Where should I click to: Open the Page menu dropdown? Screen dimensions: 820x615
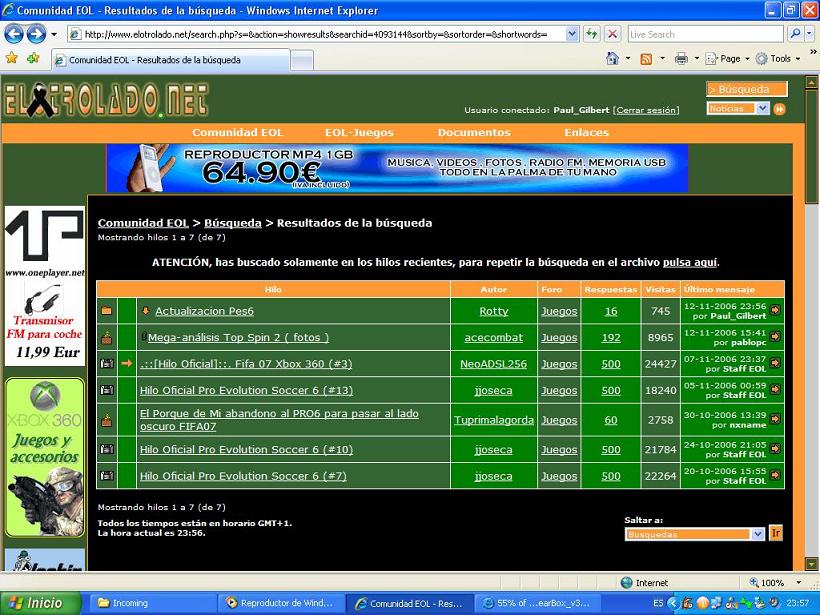pyautogui.click(x=727, y=59)
